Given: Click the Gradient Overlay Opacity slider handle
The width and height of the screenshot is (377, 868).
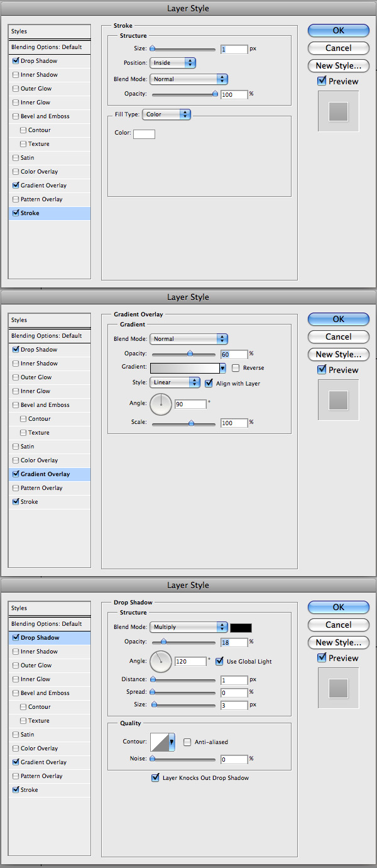Looking at the screenshot, I should click(x=190, y=353).
